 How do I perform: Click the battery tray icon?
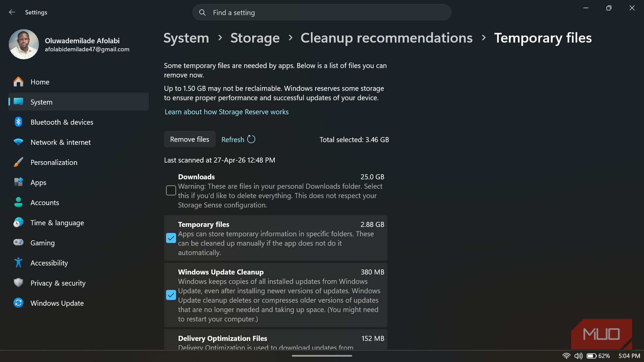591,356
